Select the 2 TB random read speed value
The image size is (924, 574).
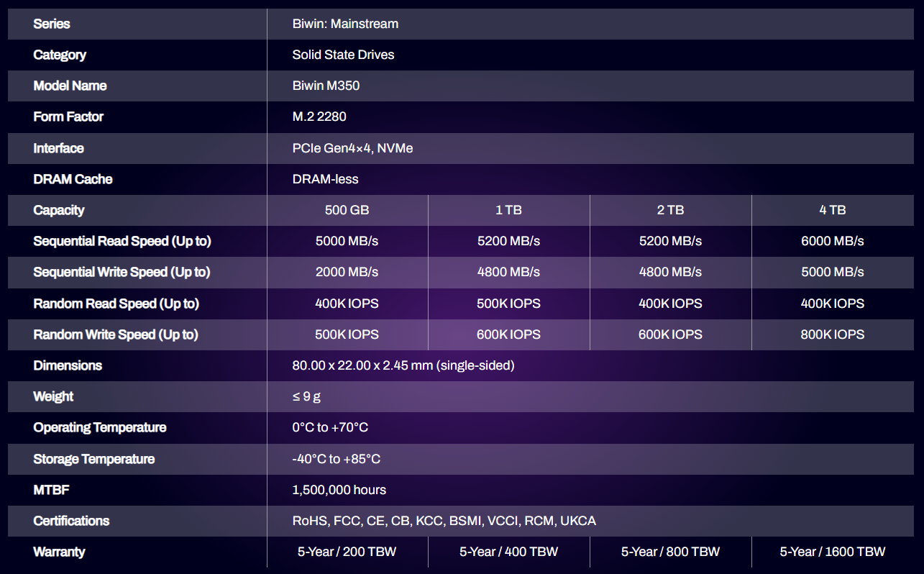671,304
